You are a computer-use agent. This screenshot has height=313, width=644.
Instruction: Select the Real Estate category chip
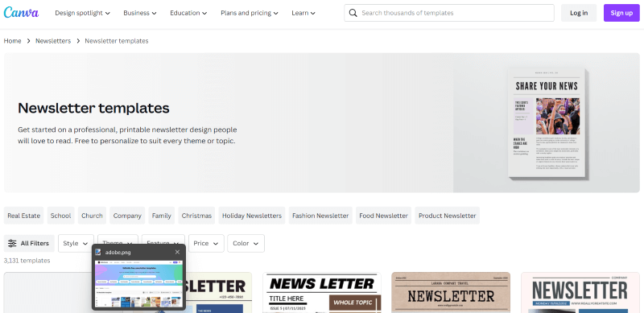[x=24, y=216]
